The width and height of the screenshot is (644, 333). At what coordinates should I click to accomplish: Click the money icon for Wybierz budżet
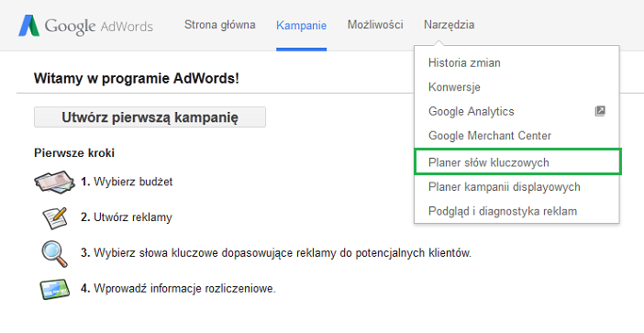(x=54, y=182)
